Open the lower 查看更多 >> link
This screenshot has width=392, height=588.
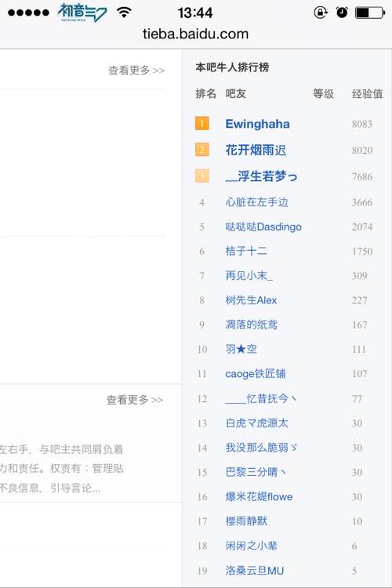coord(135,400)
